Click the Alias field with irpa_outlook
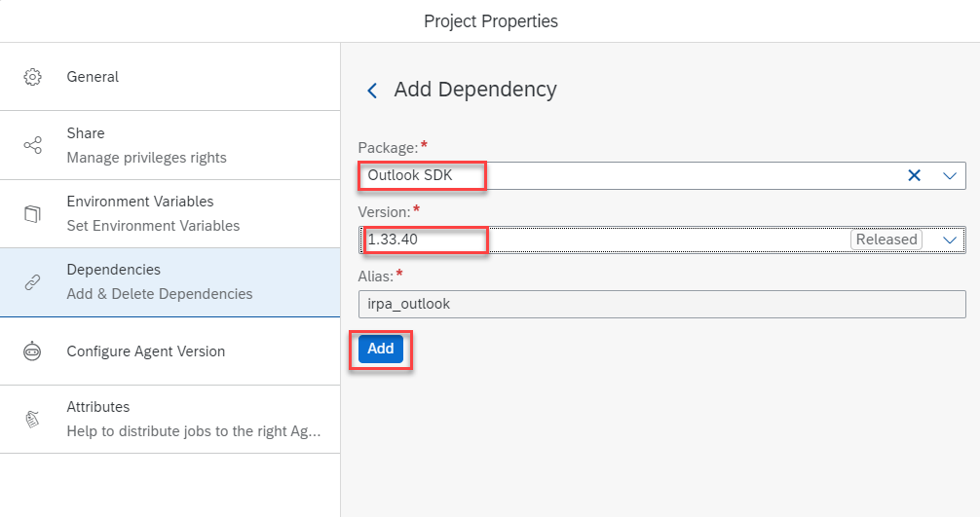 [661, 304]
